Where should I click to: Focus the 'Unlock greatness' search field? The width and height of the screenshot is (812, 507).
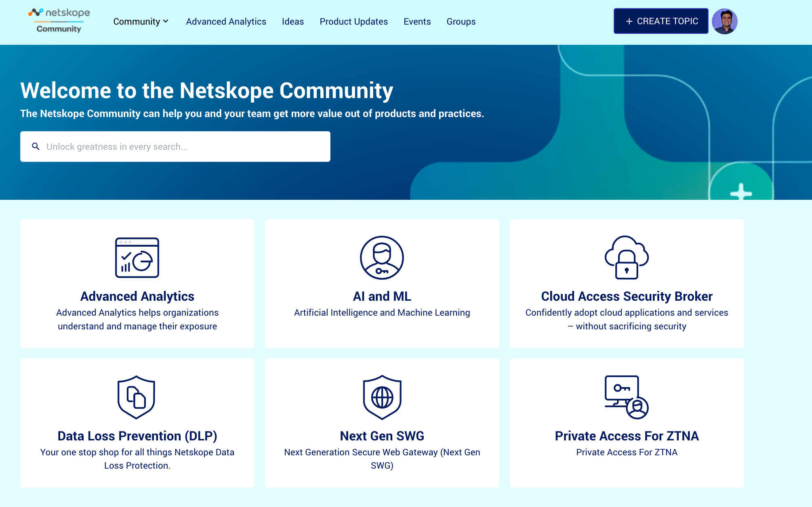(x=175, y=147)
